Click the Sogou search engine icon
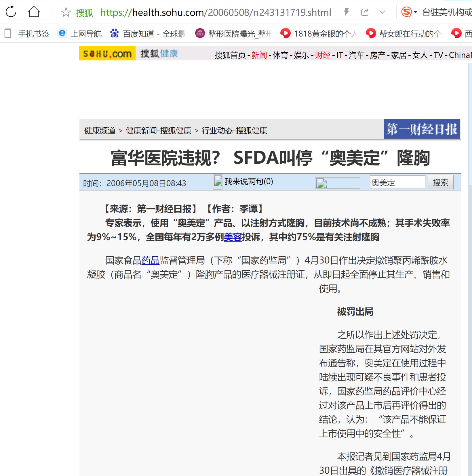472x476 pixels. tap(406, 12)
